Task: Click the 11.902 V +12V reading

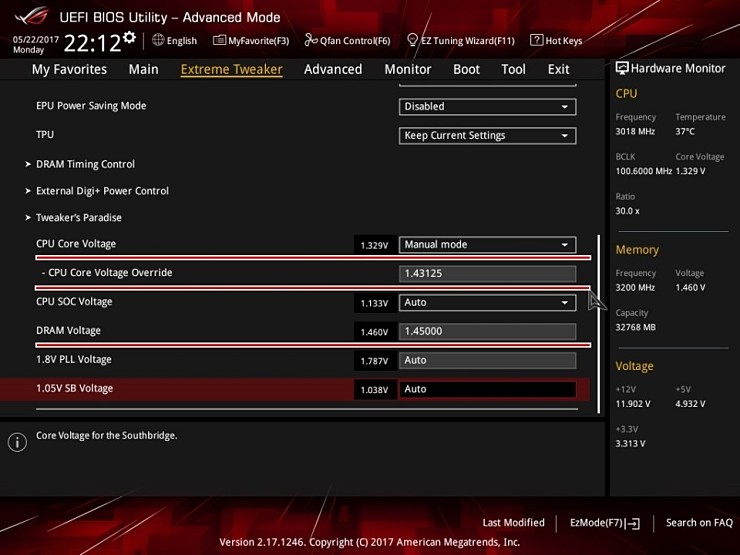Action: click(x=633, y=404)
